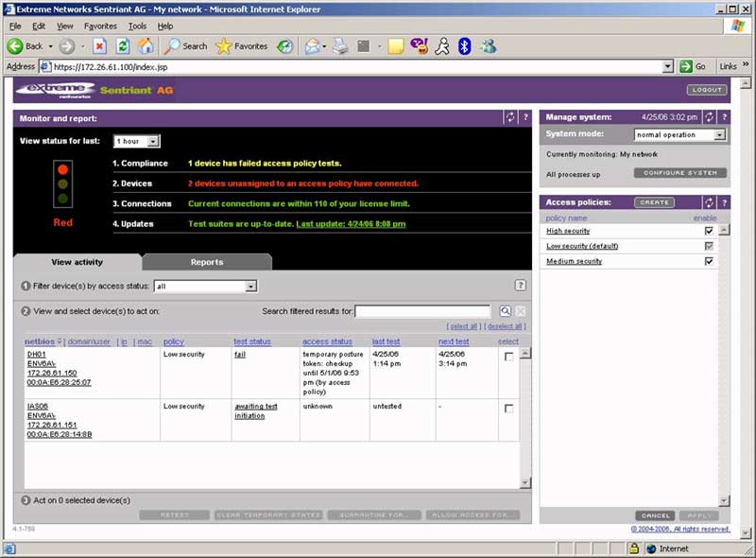Click the device list scrollbar down arrow
756x558 pixels.
[525, 482]
